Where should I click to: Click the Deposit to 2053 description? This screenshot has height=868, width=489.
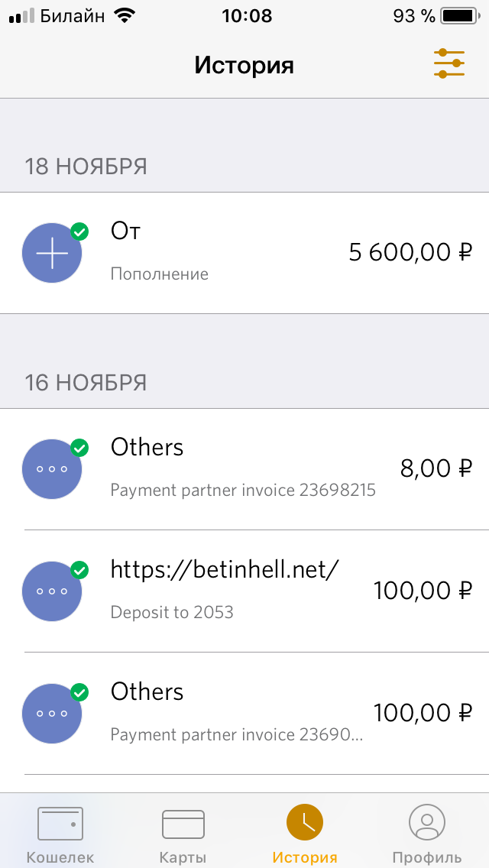[172, 612]
